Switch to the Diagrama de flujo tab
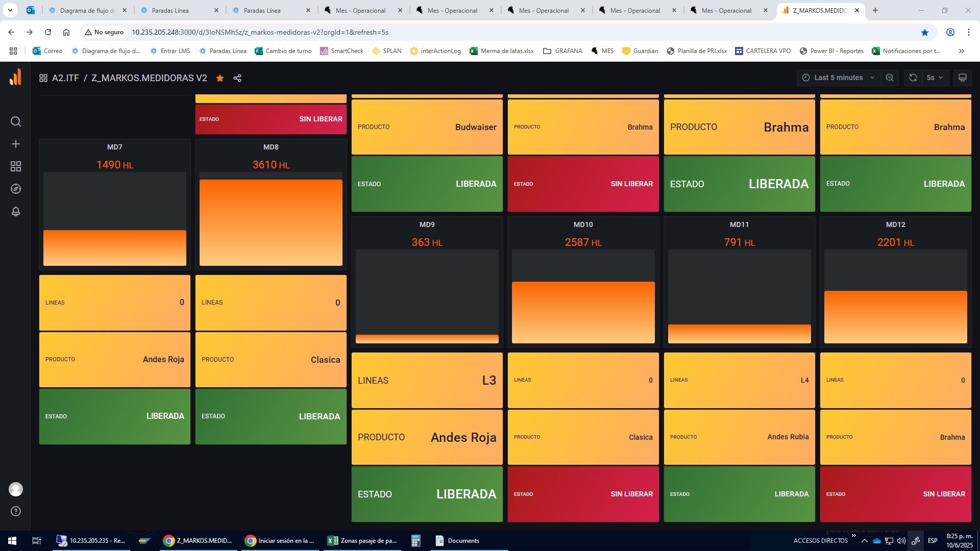 point(87,10)
